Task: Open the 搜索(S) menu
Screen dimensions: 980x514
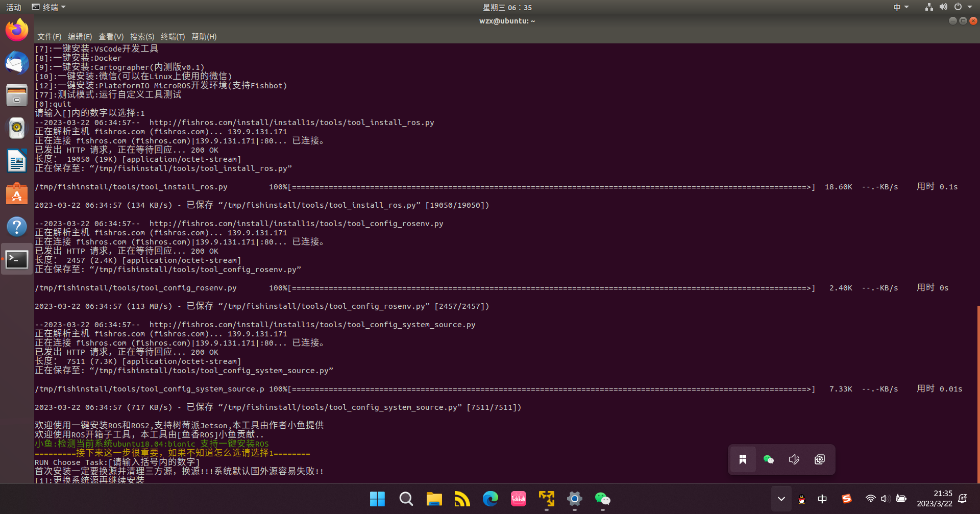Action: 142,37
